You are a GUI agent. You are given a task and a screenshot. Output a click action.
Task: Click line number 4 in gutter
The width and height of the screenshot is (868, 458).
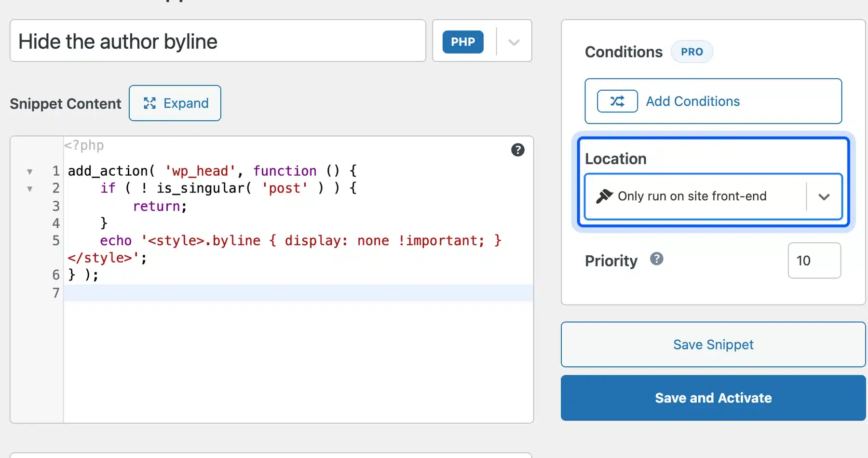coord(56,223)
